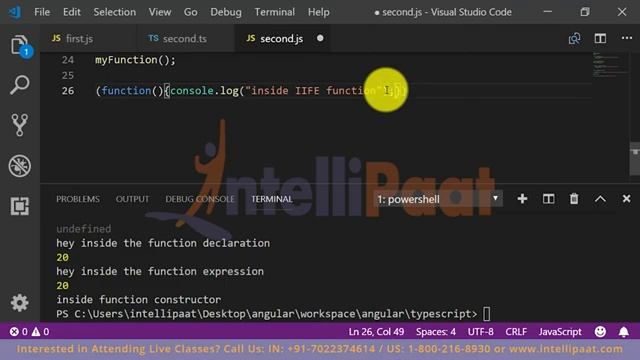Open the File menu
The image size is (640, 360).
(x=42, y=12)
